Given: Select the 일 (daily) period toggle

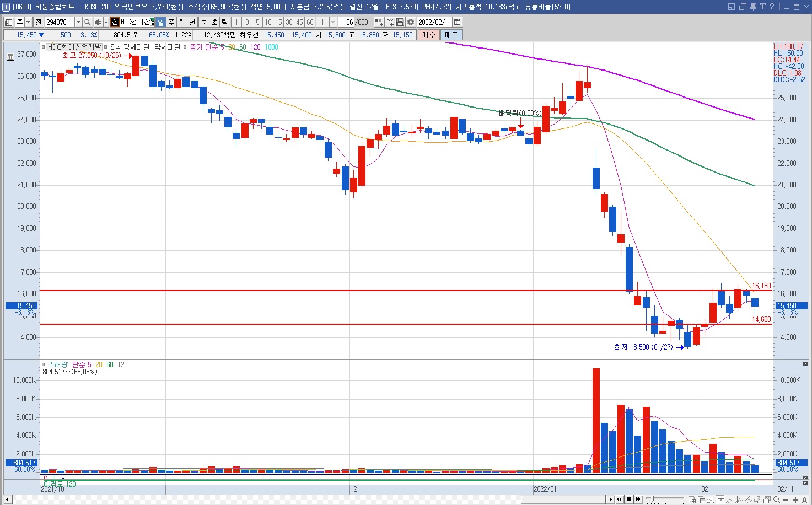Looking at the screenshot, I should [x=160, y=22].
